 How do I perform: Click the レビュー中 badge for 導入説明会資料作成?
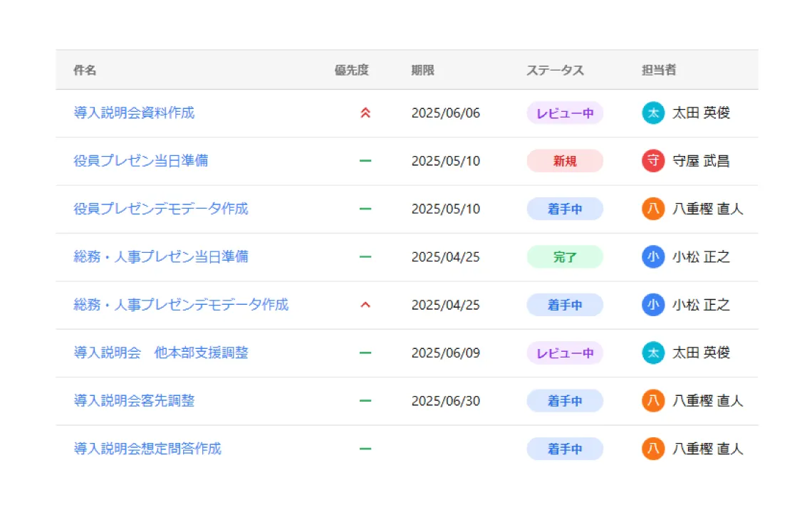tap(565, 113)
